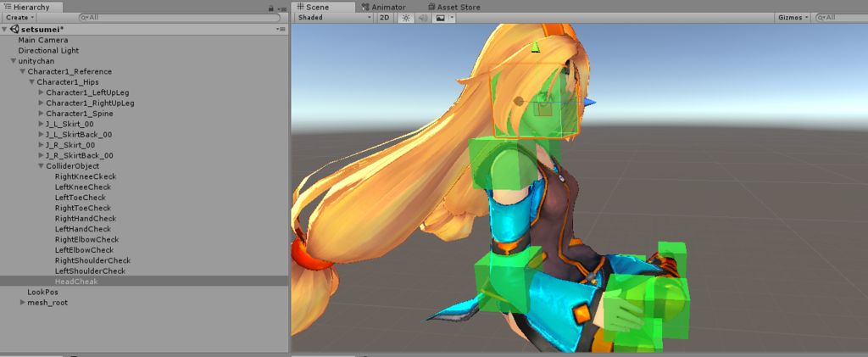Select RightHandCheck object

(x=86, y=219)
